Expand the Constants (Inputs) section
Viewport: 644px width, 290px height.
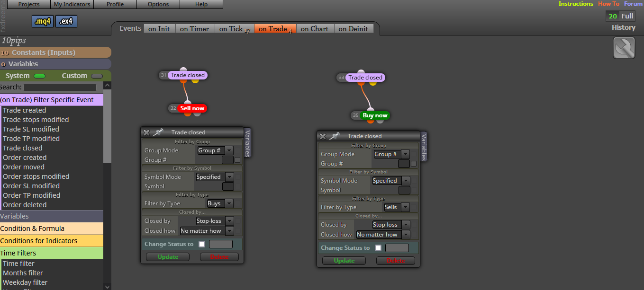55,53
